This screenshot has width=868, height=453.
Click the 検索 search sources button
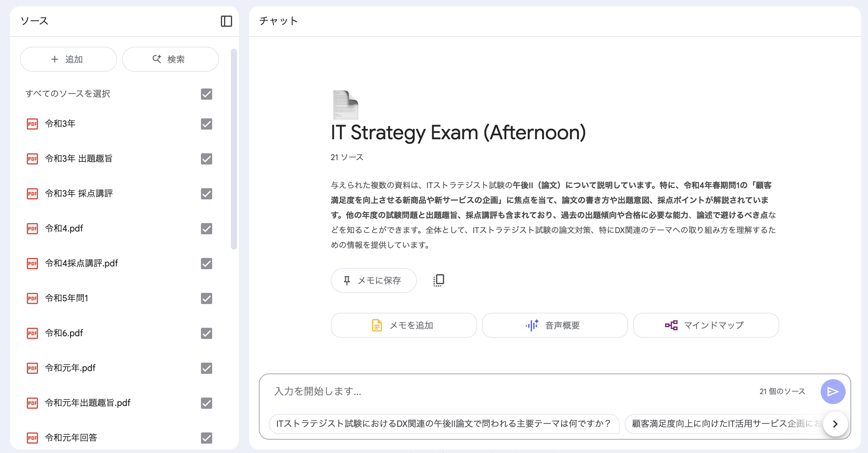pos(170,59)
